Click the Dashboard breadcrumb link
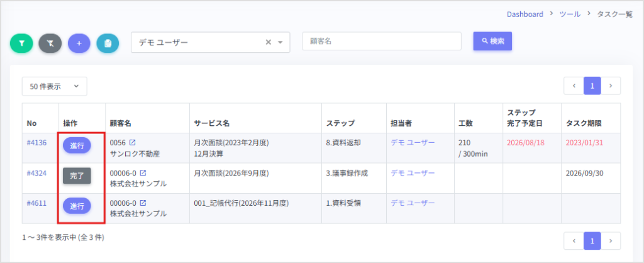Image resolution: width=644 pixels, height=263 pixels. tap(525, 14)
